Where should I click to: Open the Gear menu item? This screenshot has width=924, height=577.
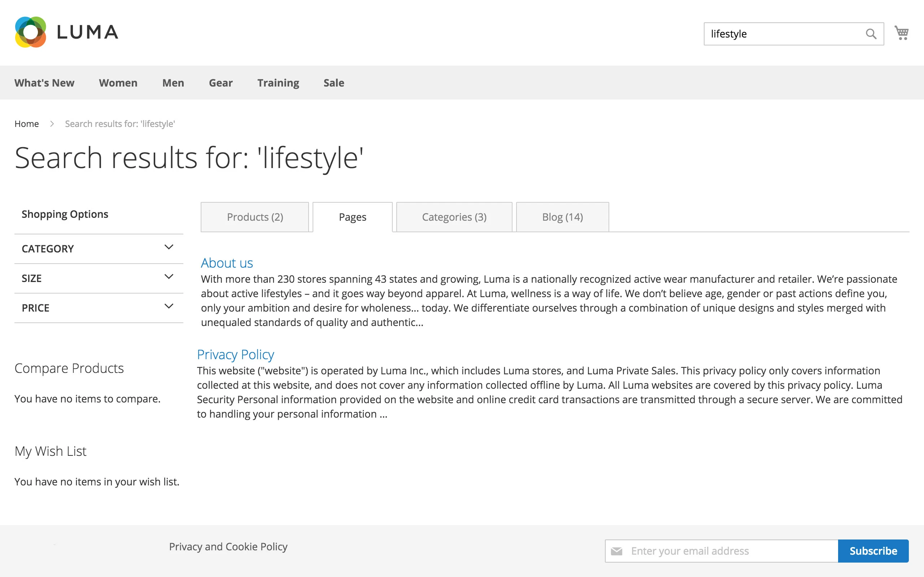pos(220,83)
